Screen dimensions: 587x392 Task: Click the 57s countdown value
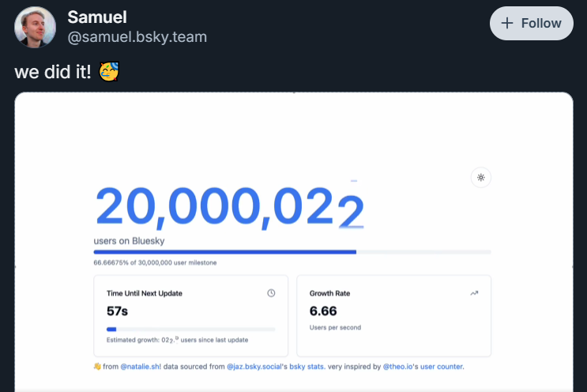tap(117, 311)
